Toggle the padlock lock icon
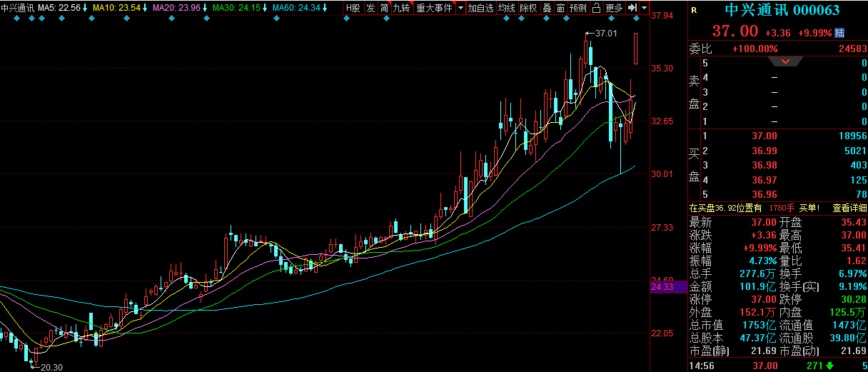The image size is (868, 372). coord(596,8)
